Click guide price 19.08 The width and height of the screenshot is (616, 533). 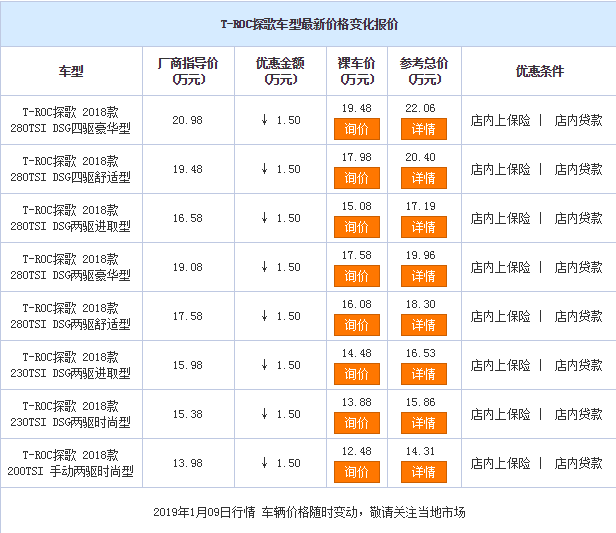pos(187,267)
